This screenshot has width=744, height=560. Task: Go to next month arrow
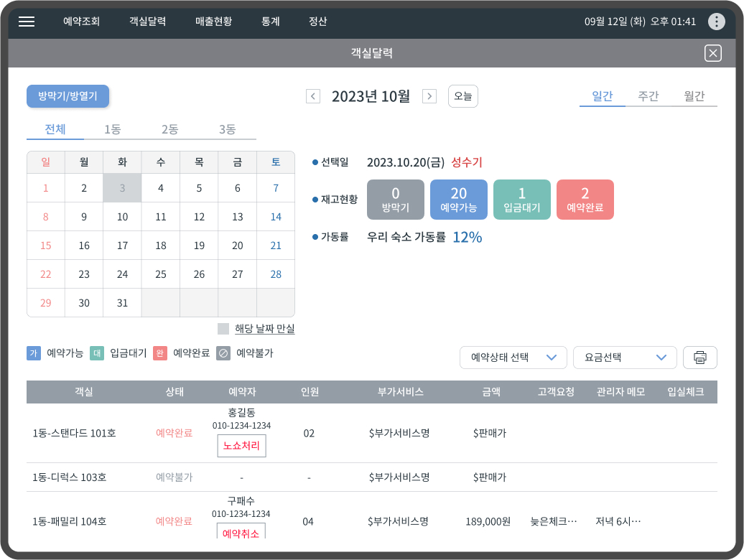point(429,96)
